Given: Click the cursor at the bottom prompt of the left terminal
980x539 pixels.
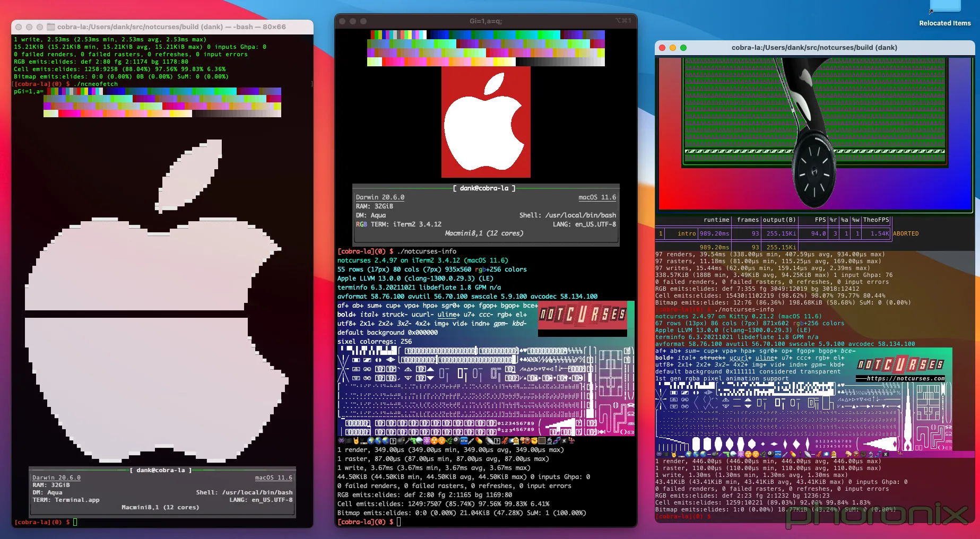Looking at the screenshot, I should [x=75, y=522].
